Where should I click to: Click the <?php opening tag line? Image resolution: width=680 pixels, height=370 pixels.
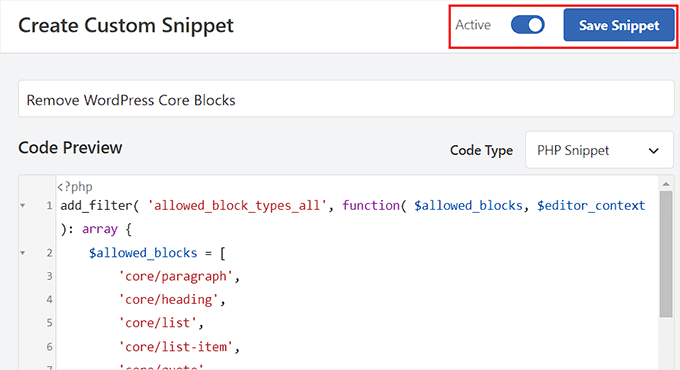[75, 187]
